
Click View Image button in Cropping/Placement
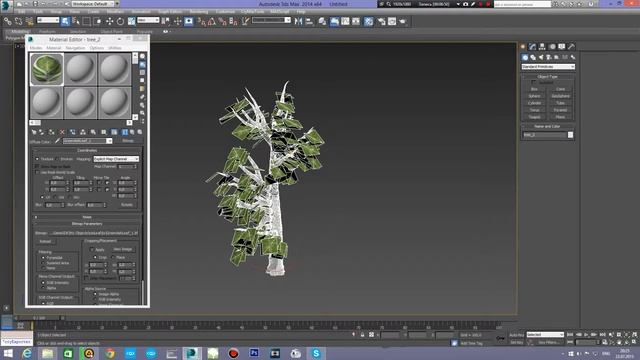point(123,249)
